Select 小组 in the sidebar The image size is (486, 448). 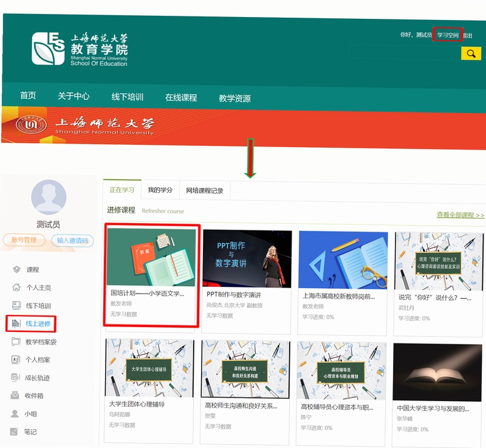click(30, 414)
